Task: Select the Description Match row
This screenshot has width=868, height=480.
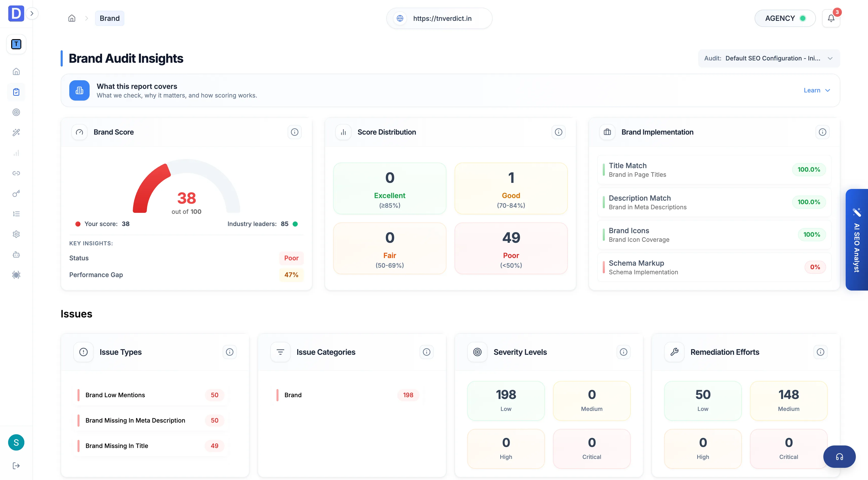Action: coord(714,202)
